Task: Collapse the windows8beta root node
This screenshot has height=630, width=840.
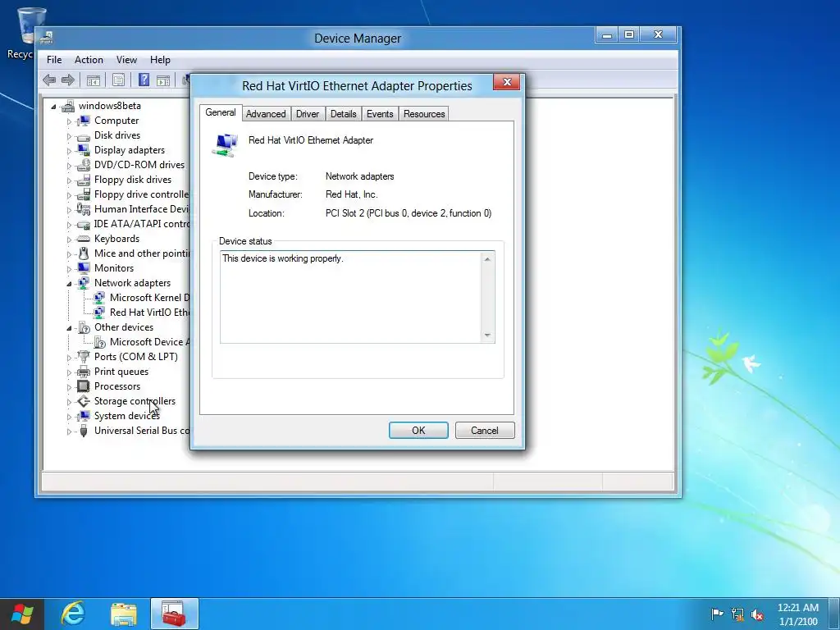Action: 53,107
